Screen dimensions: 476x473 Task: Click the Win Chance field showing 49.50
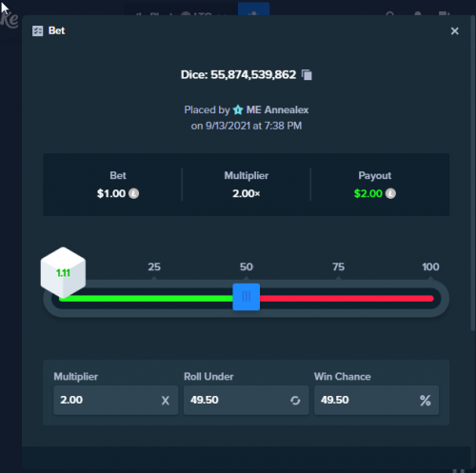click(377, 400)
